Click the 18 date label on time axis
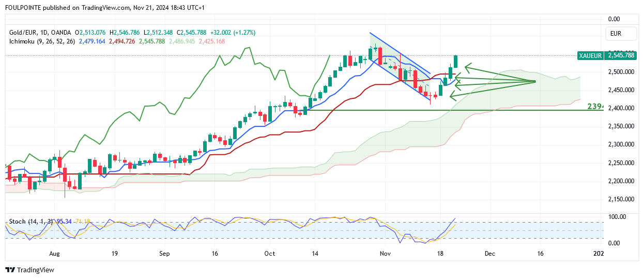Screen dimensions: 644x279 pos(440,254)
